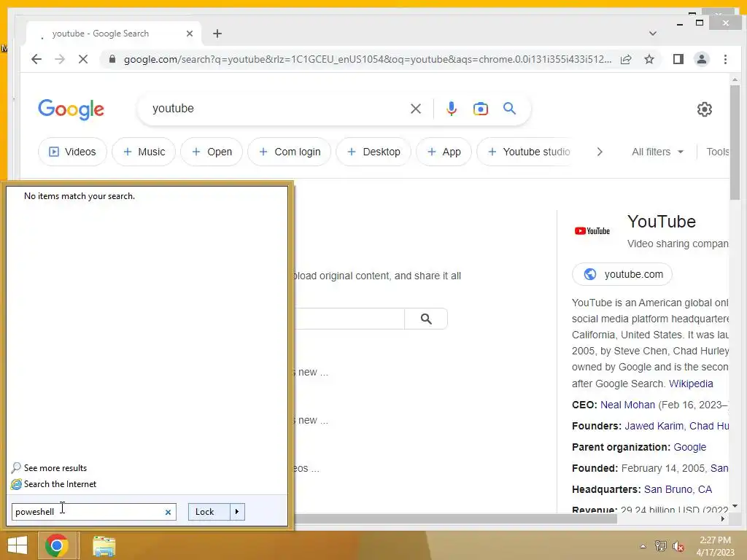Start voice search with microphone icon
The width and height of the screenshot is (747, 560).
coord(451,109)
